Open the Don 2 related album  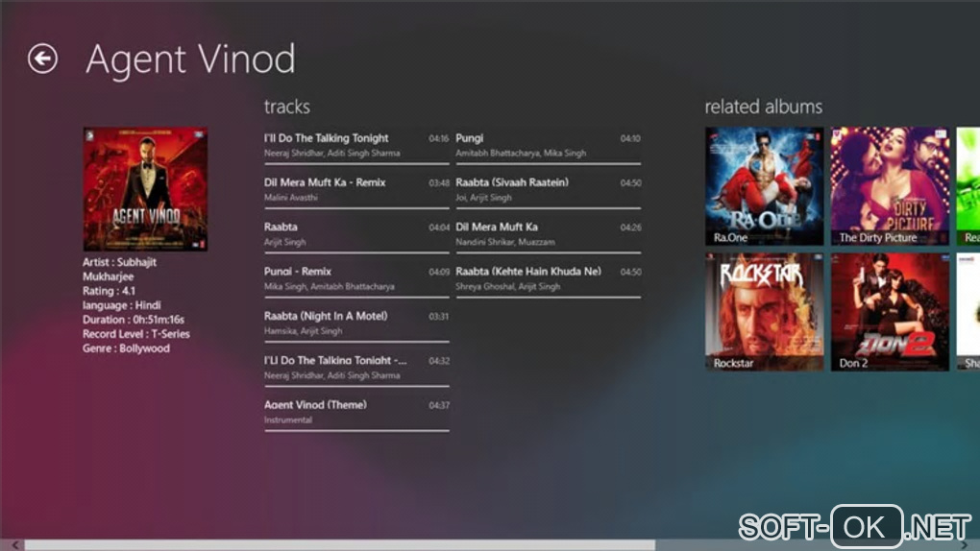[x=890, y=312]
